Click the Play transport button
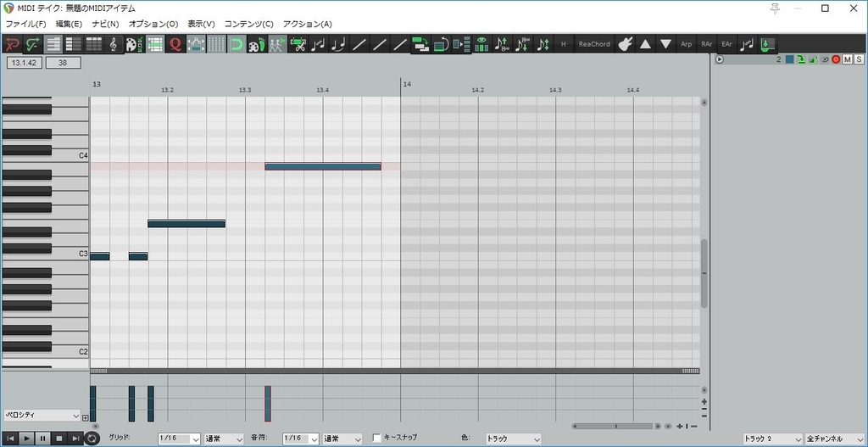 pos(26,439)
